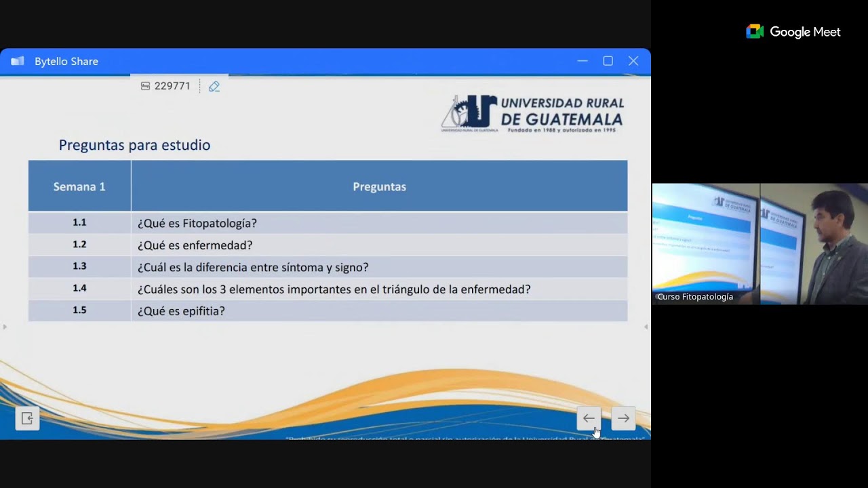
Task: Click the 'Preguntas para estudio' heading
Action: pyautogui.click(x=134, y=145)
